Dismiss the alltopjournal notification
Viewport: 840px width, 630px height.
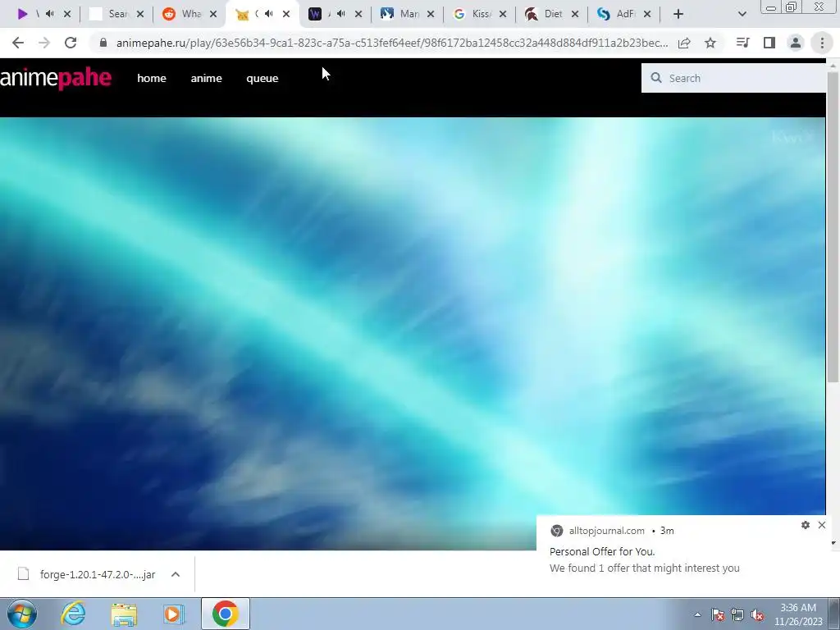point(822,525)
